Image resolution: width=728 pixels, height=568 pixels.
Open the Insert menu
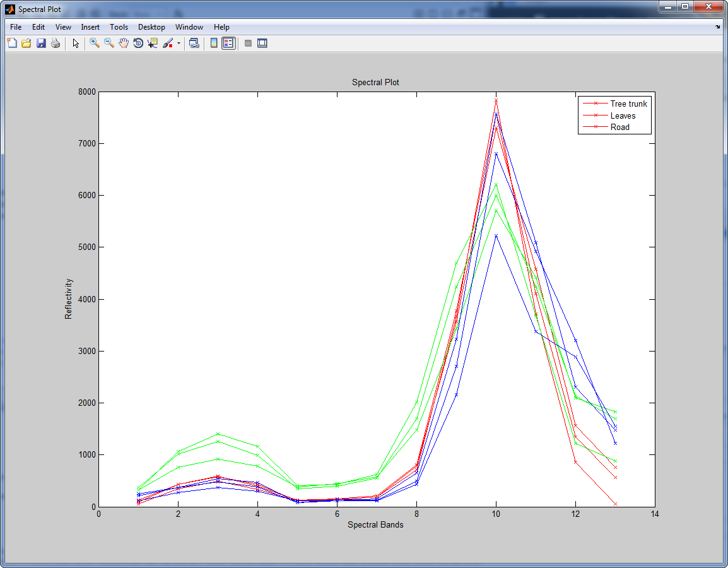(x=90, y=27)
